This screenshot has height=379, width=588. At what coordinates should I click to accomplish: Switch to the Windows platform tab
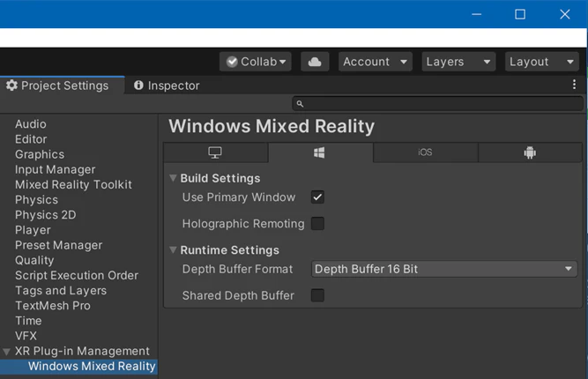click(319, 152)
